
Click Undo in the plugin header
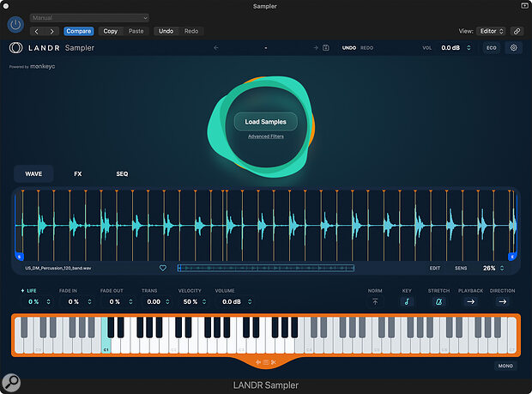[166, 31]
